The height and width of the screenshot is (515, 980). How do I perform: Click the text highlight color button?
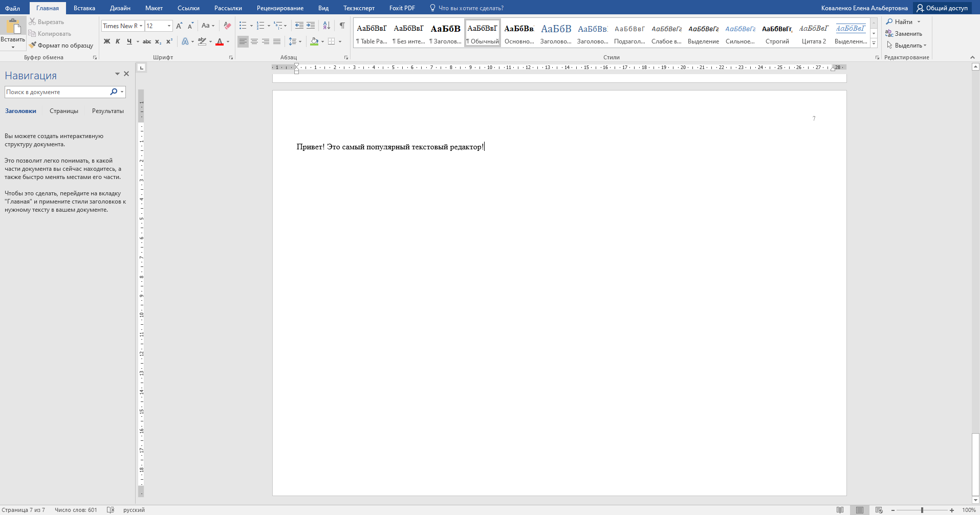(x=202, y=41)
